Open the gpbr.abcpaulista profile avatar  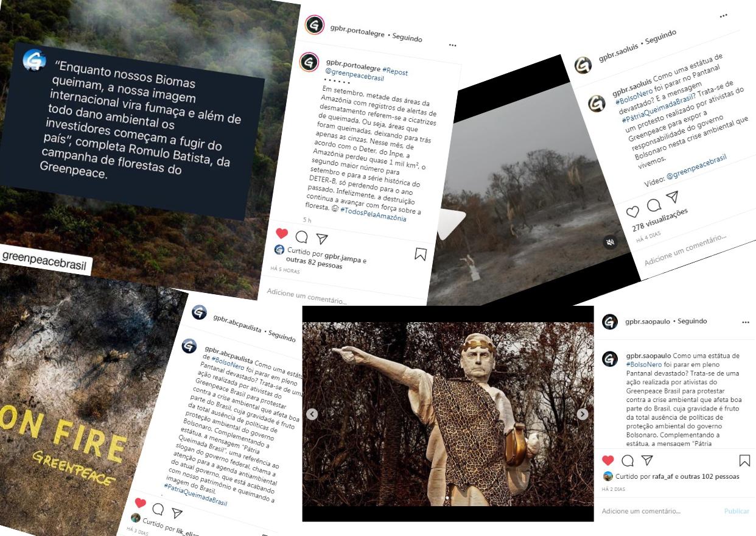coord(199,312)
